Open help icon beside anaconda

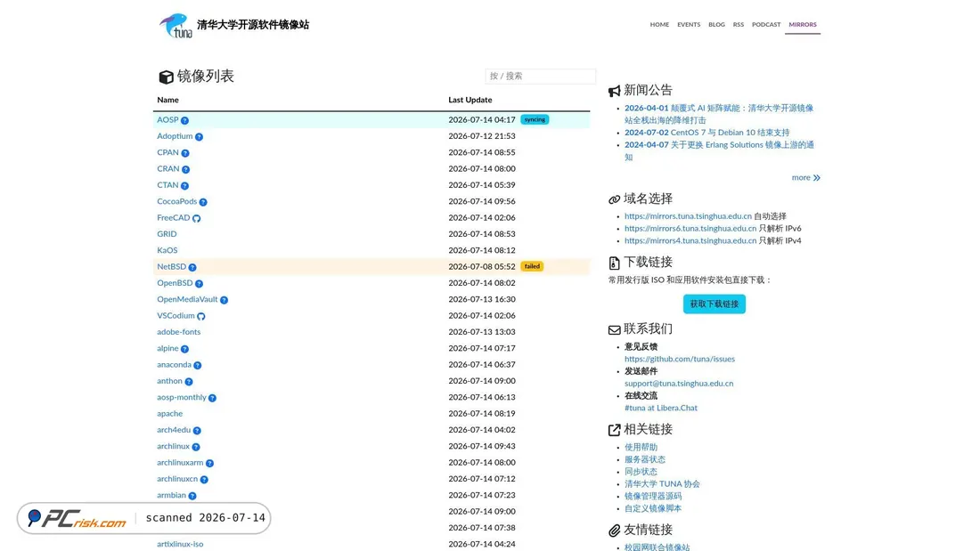coord(198,366)
